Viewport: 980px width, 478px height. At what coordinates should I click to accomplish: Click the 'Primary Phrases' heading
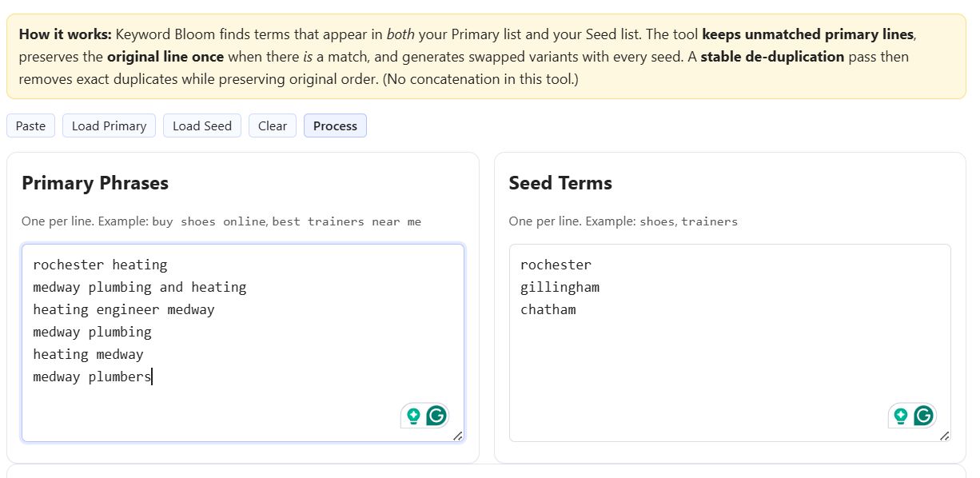point(95,183)
